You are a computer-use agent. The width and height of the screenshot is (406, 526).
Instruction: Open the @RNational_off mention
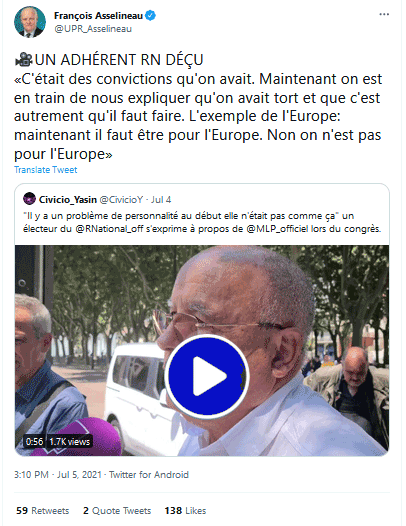[109, 229]
